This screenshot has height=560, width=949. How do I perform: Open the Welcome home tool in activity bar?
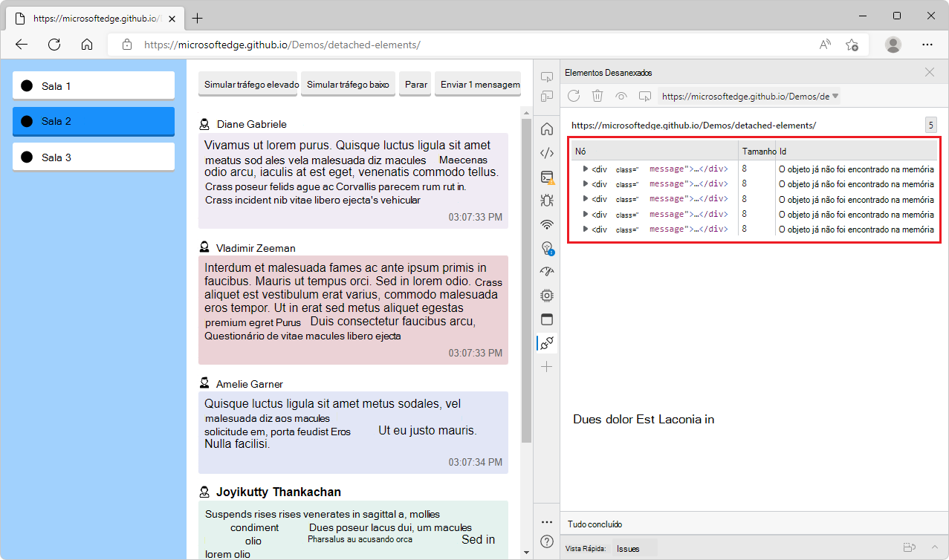(547, 128)
